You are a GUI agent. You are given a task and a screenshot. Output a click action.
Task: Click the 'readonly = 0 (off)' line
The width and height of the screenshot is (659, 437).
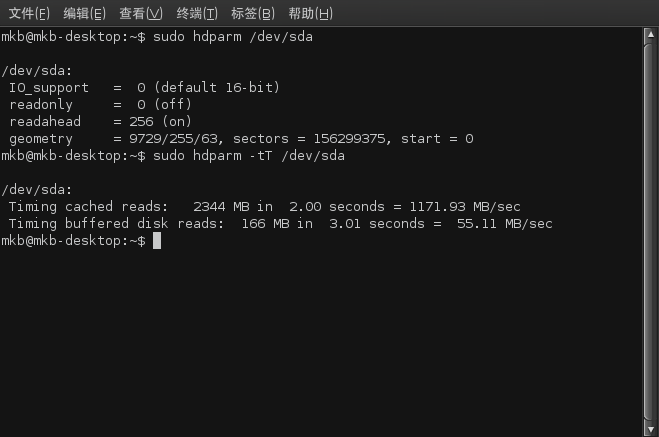tap(100, 105)
